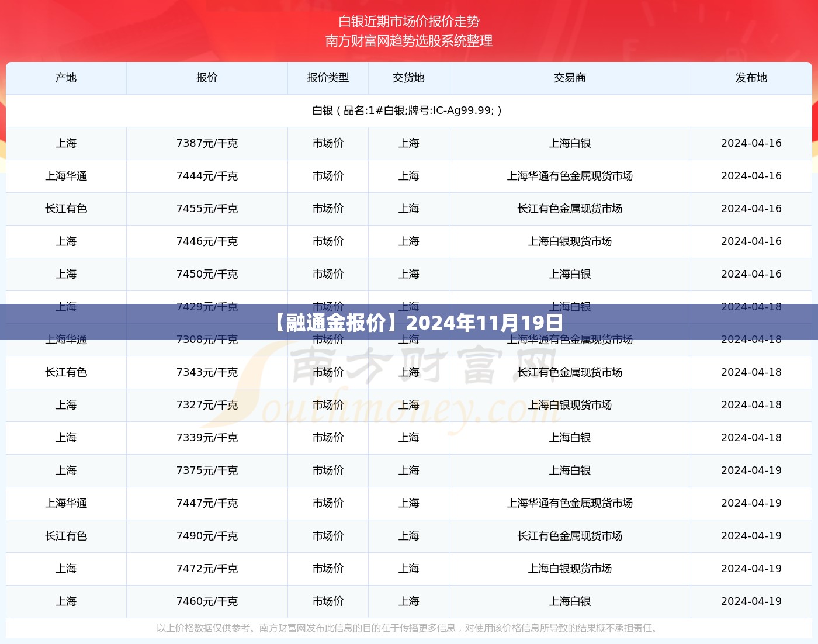Click date 2024-04-18 in the 7339元 row
This screenshot has height=644, width=818.
[751, 438]
